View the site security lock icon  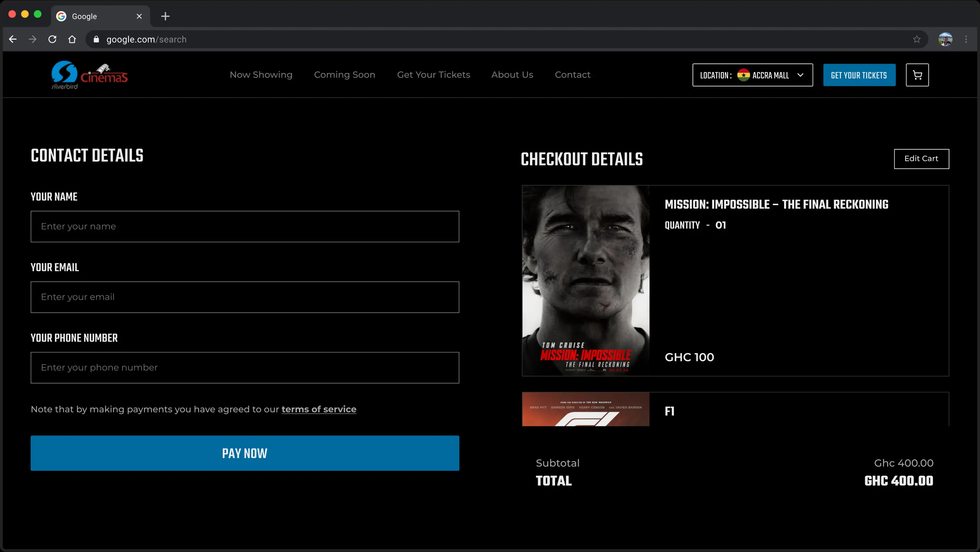[x=96, y=39]
